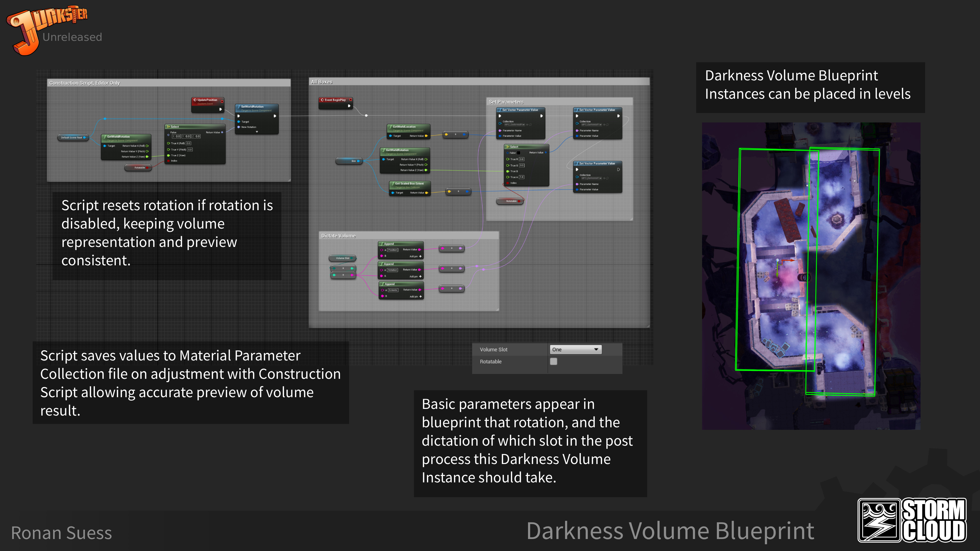980x551 pixels.
Task: Select the Select node inside Set Parameters
Action: pyautogui.click(x=514, y=147)
